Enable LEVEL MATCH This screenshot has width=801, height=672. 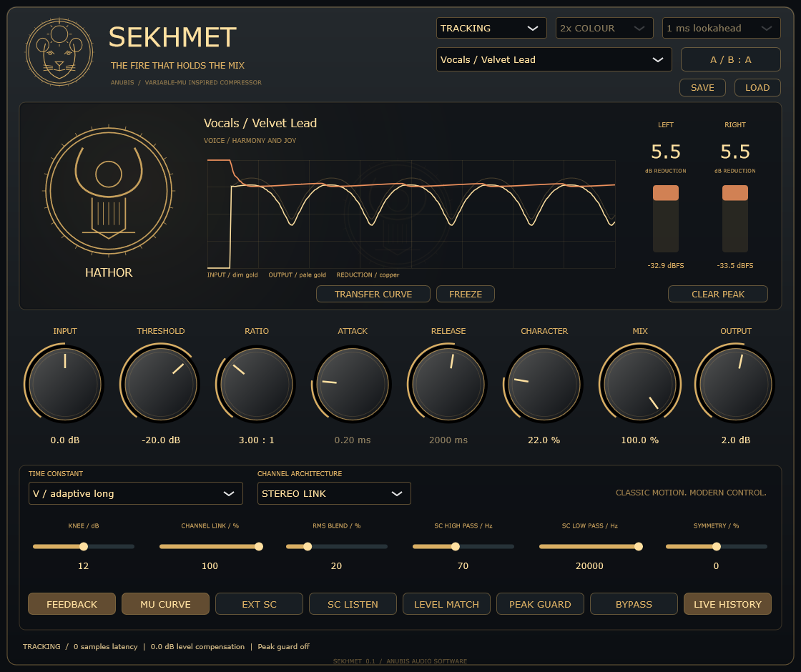point(446,604)
